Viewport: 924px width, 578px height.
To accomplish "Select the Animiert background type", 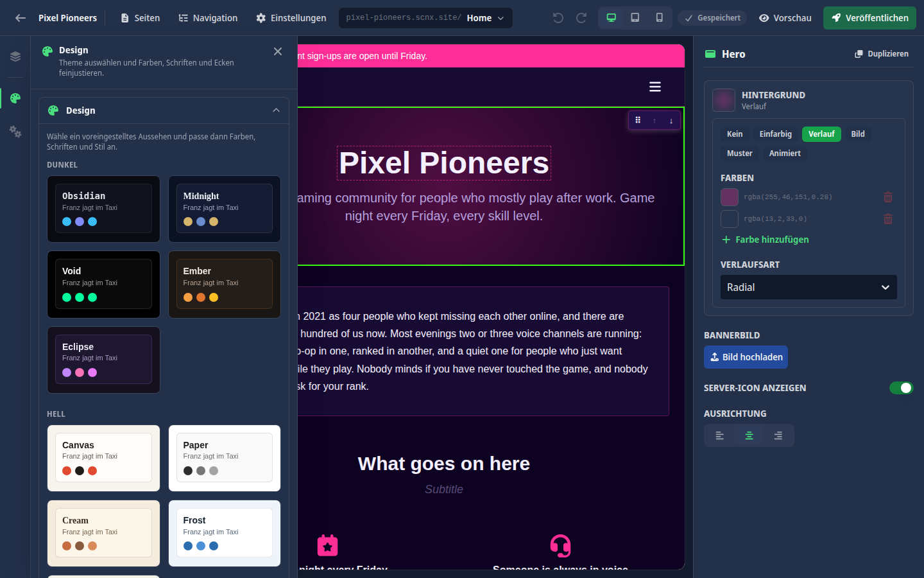I will [785, 153].
